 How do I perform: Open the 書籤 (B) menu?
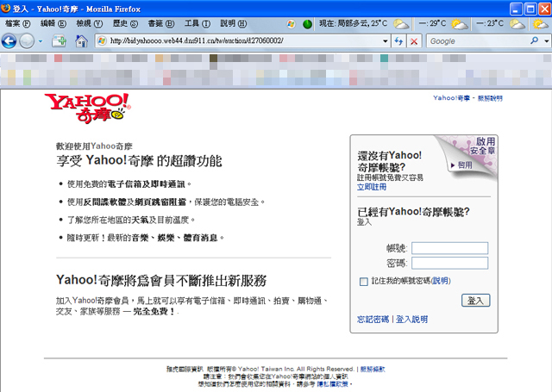161,23
